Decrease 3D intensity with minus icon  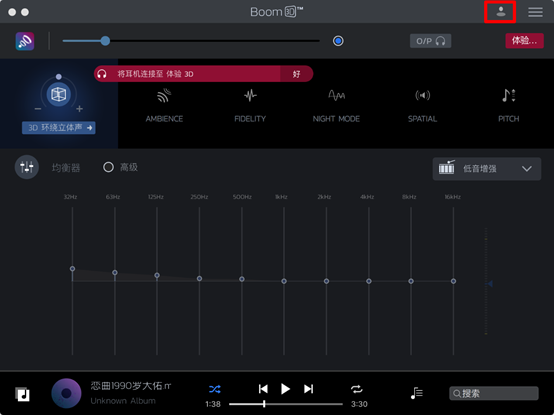coord(38,109)
